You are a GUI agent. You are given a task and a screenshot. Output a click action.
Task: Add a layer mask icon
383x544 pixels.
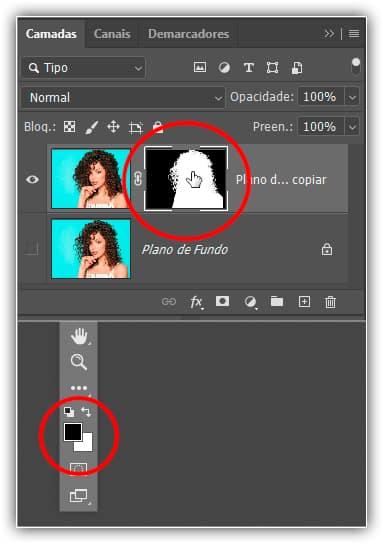[222, 301]
